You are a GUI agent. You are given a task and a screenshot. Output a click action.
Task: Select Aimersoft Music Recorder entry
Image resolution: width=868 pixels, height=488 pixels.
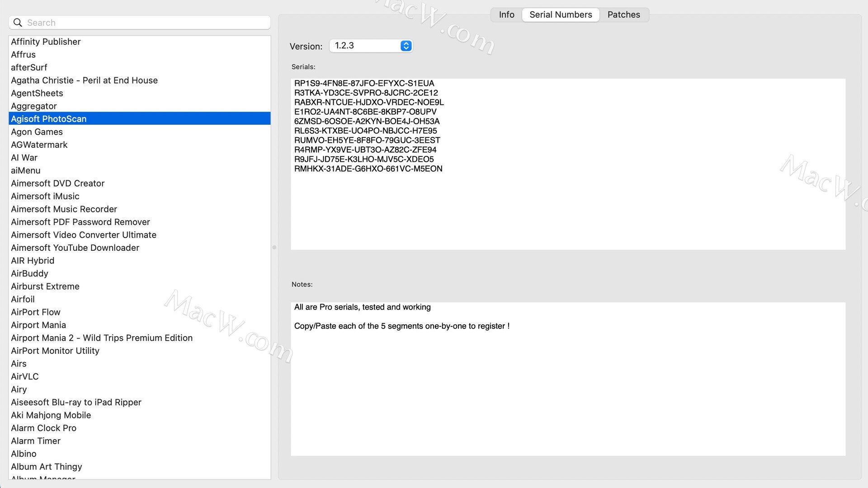pos(140,209)
